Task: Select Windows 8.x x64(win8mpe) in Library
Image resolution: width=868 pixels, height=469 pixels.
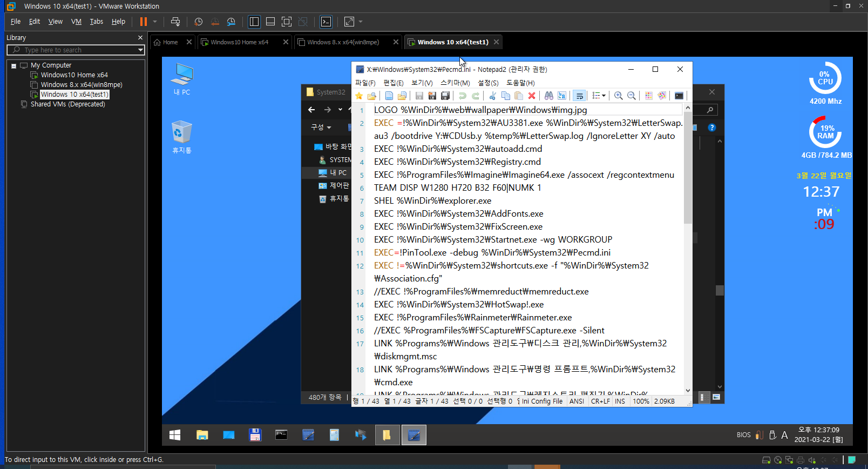Action: [82, 85]
